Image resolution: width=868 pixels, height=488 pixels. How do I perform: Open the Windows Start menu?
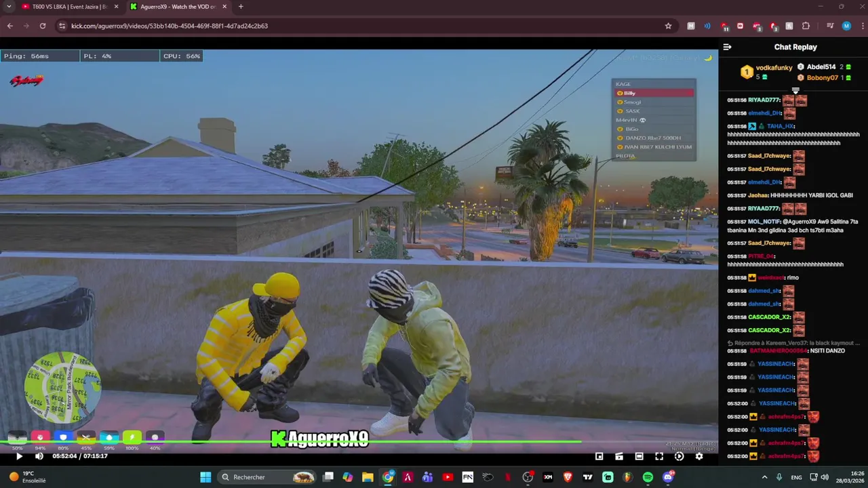[x=205, y=477]
